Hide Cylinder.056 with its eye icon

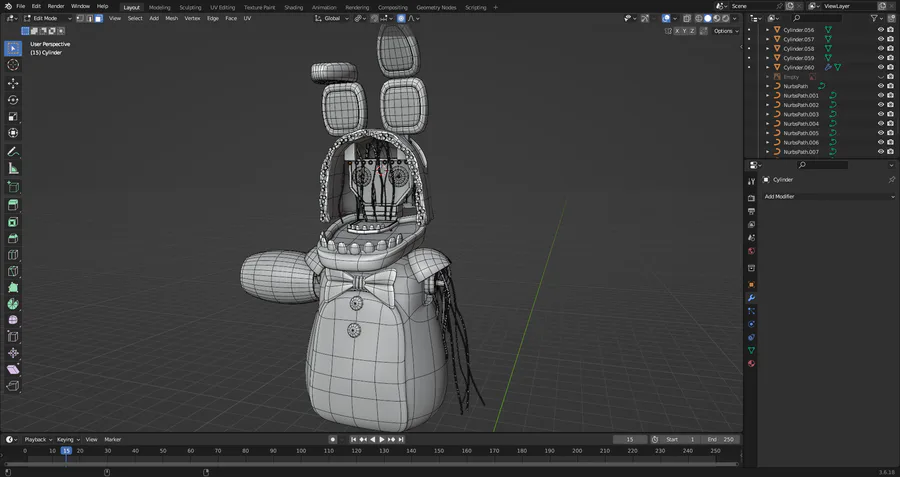(880, 30)
